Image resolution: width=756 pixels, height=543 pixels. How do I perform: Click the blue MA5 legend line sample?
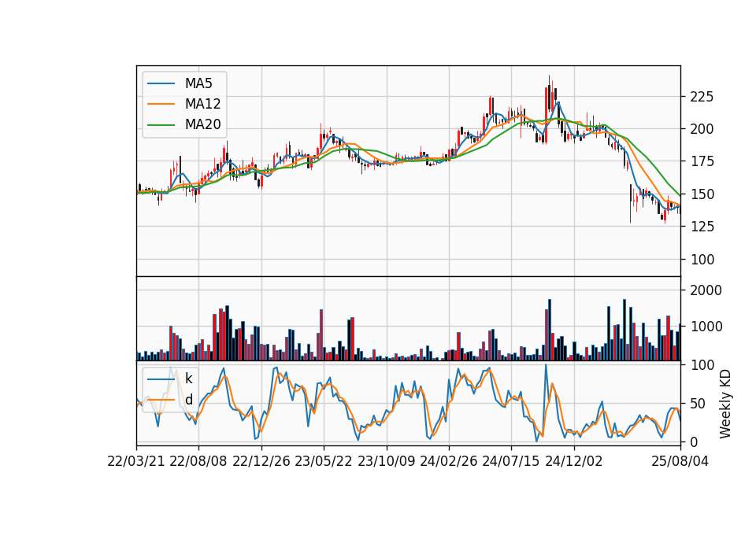(x=161, y=83)
